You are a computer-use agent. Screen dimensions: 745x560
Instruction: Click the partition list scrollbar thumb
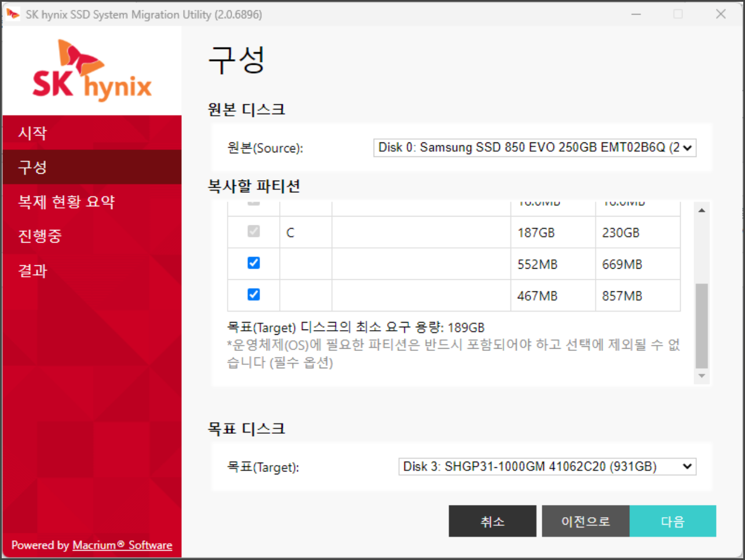(x=702, y=325)
